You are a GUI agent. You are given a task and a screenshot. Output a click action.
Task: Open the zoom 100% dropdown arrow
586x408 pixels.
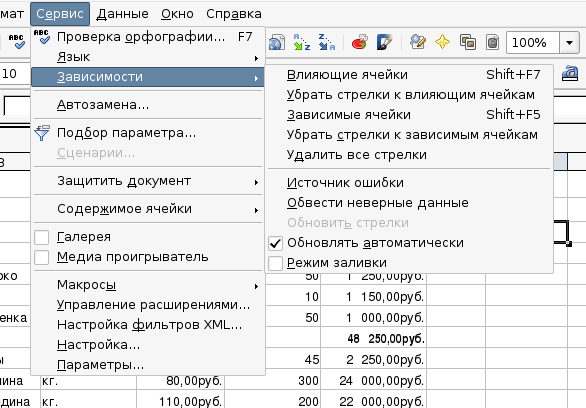569,42
